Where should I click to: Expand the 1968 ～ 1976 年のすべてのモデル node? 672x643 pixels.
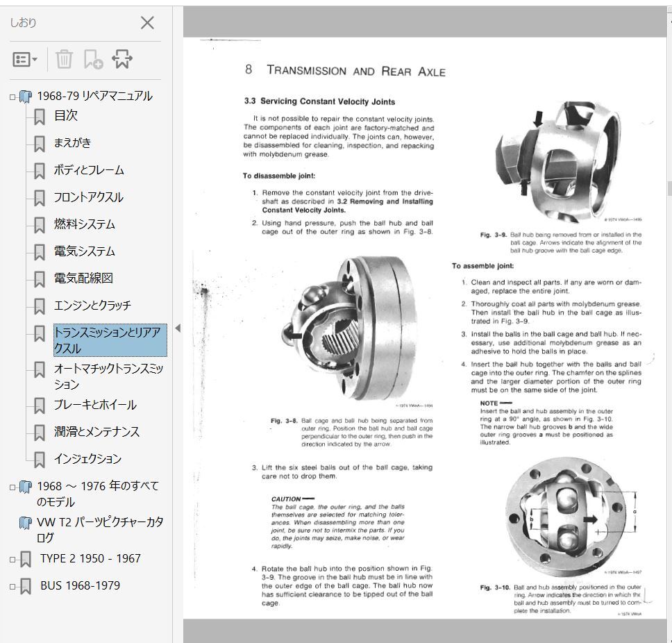pyautogui.click(x=12, y=487)
